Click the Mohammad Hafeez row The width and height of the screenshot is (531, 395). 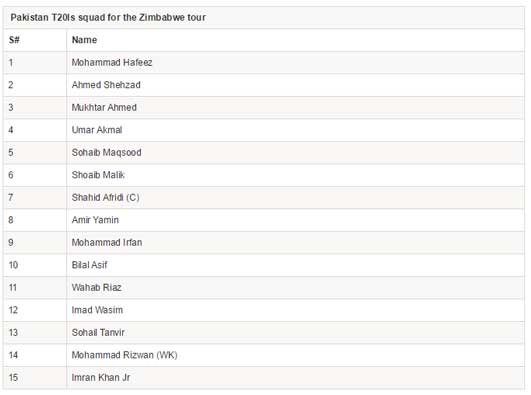(x=264, y=63)
